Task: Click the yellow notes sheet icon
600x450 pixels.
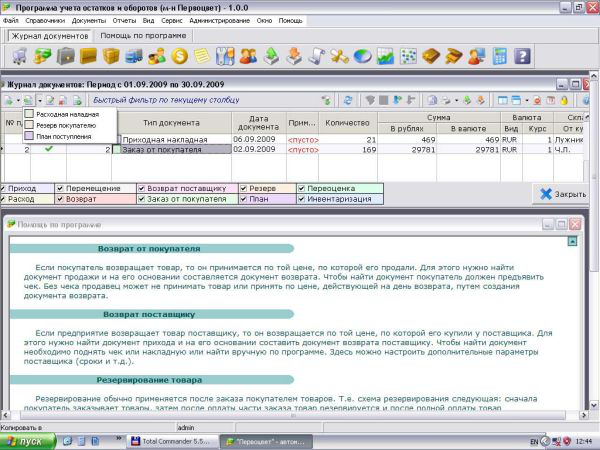Action: (202, 56)
